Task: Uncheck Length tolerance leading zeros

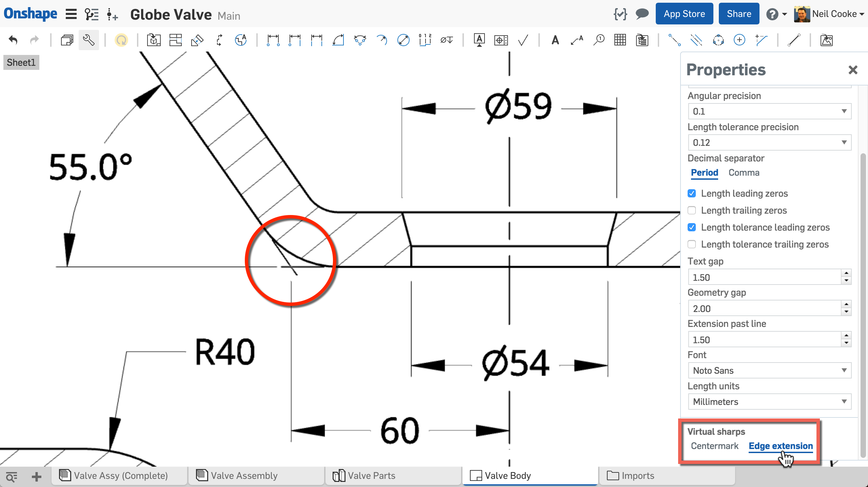Action: (x=692, y=227)
